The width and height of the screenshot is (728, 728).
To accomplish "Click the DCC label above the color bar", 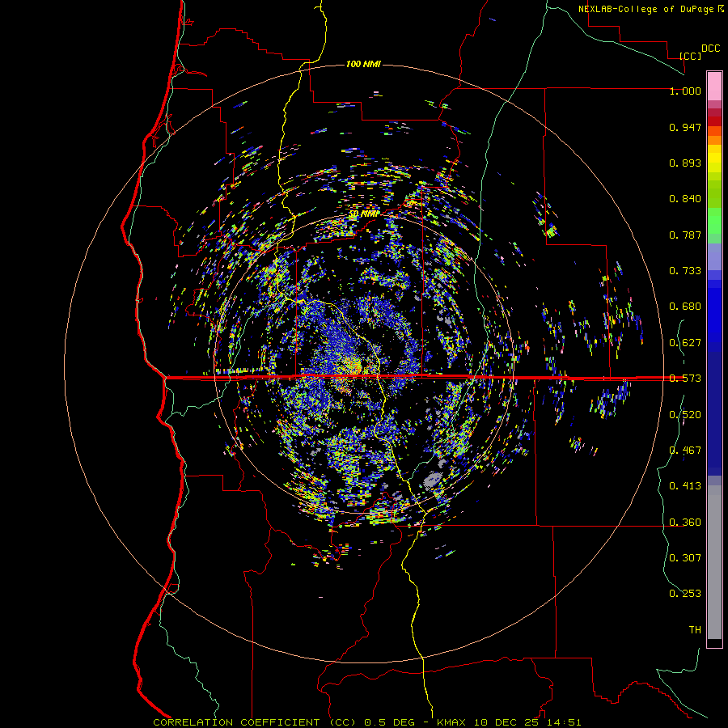I will pyautogui.click(x=711, y=49).
